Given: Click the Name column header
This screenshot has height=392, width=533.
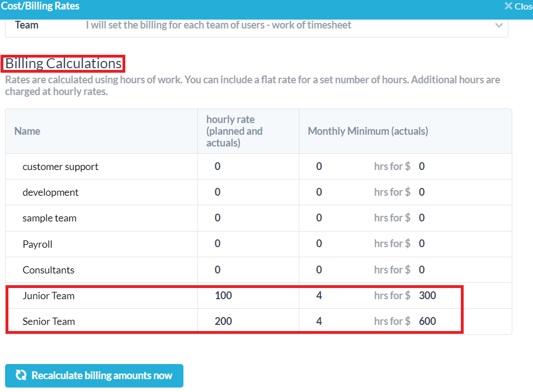Looking at the screenshot, I should click(x=27, y=131).
